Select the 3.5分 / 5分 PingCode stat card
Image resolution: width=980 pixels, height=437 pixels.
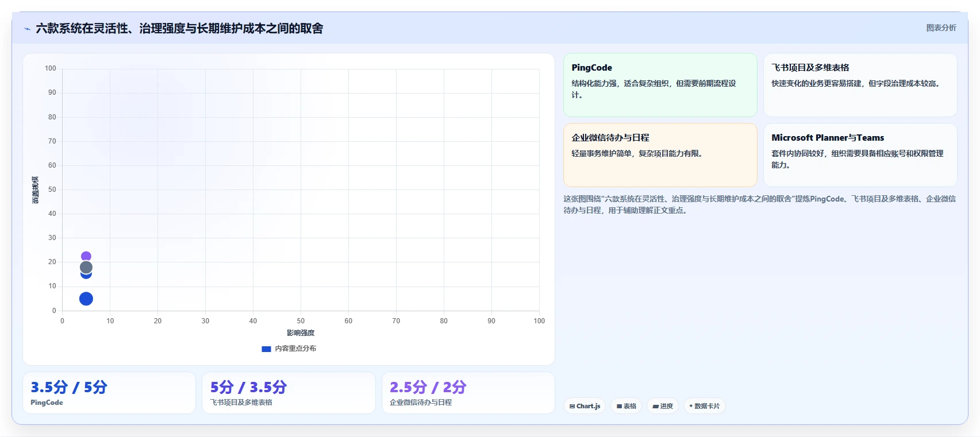click(109, 393)
